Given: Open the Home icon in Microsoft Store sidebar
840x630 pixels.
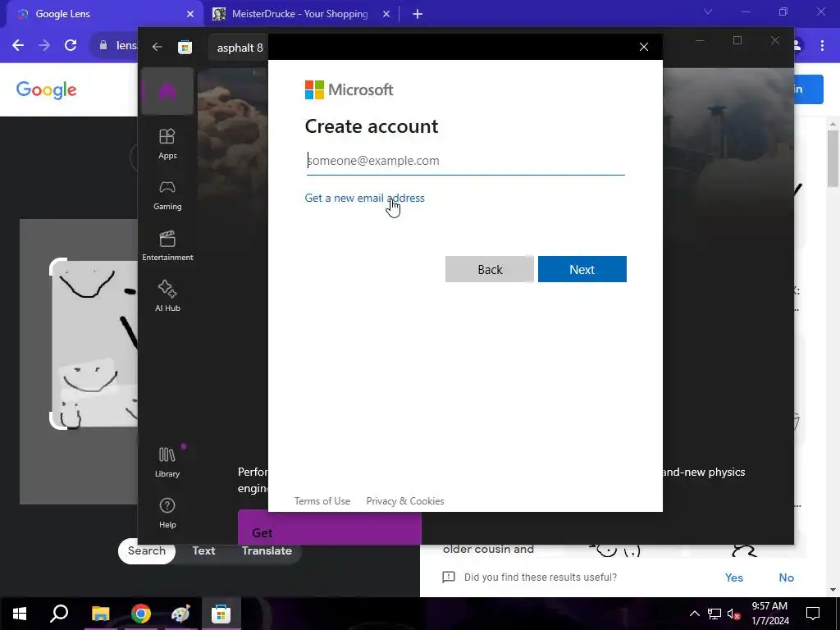Looking at the screenshot, I should coord(167,92).
